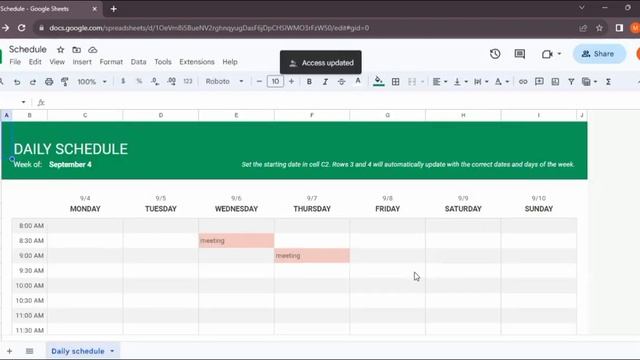Click the font size field 10

coord(275,82)
